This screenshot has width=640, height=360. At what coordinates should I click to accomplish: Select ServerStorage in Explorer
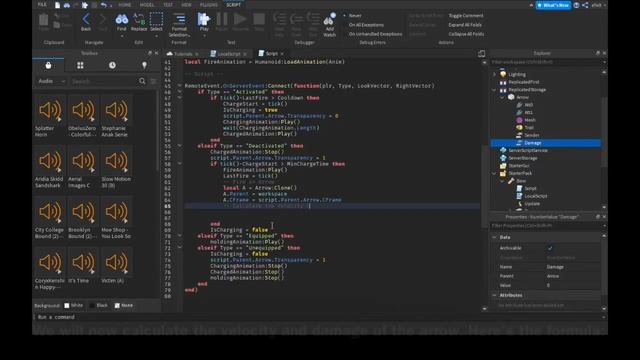pyautogui.click(x=519, y=158)
